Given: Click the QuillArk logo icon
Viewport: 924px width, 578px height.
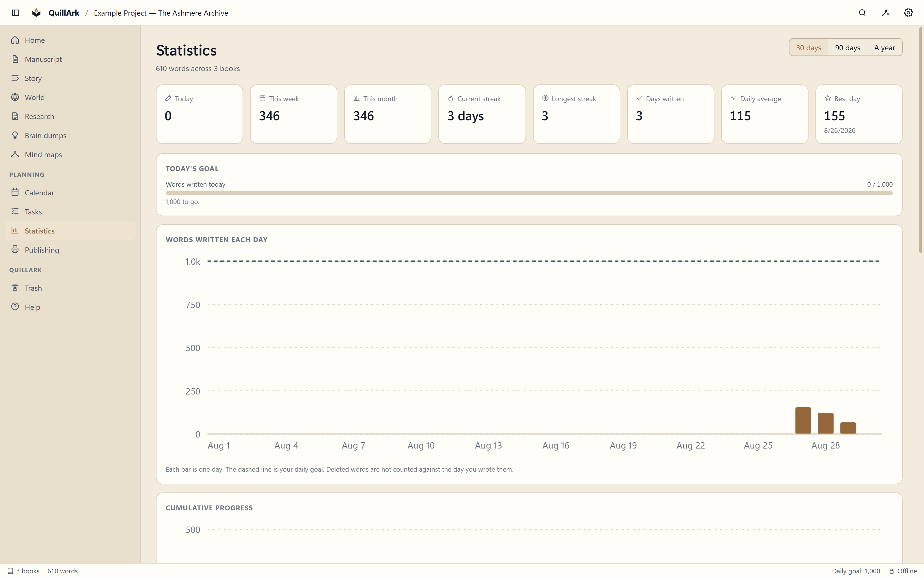Looking at the screenshot, I should (36, 13).
